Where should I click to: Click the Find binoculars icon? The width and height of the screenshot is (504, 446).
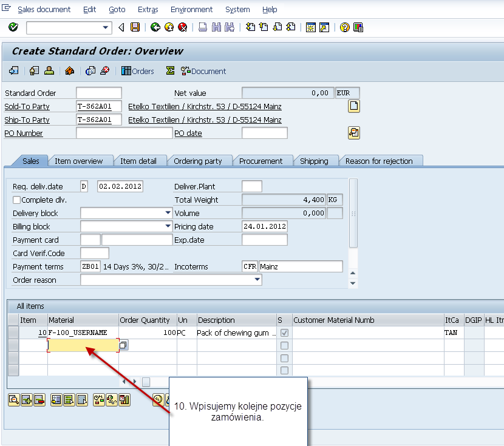pos(216,27)
